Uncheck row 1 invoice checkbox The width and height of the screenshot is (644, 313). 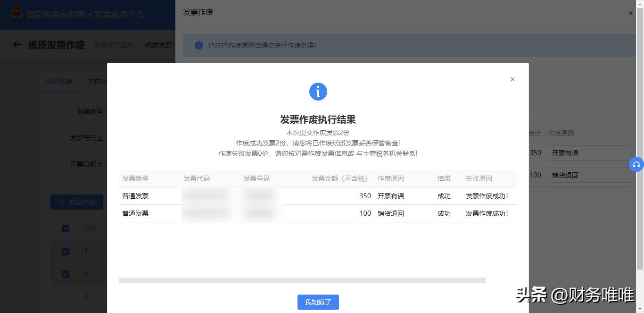coord(65,251)
